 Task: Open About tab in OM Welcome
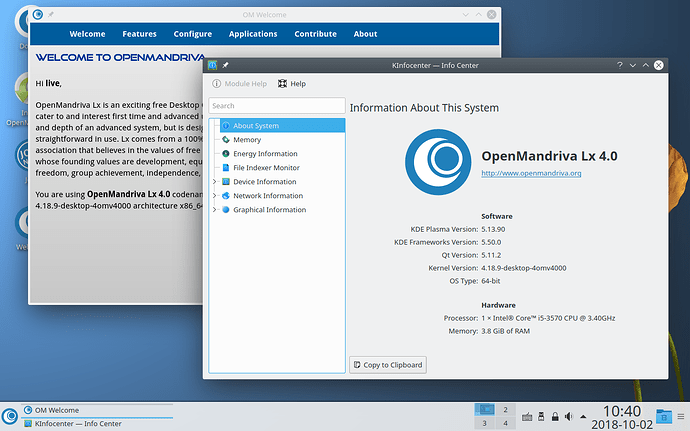(x=365, y=34)
